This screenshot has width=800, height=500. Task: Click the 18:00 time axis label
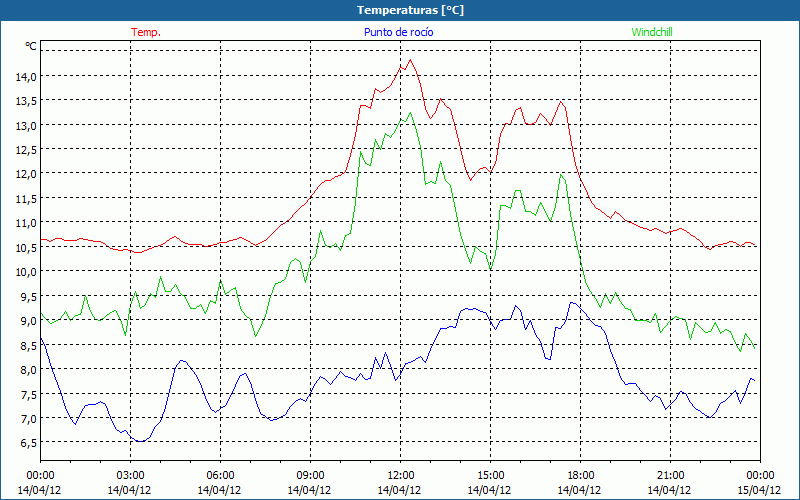581,475
